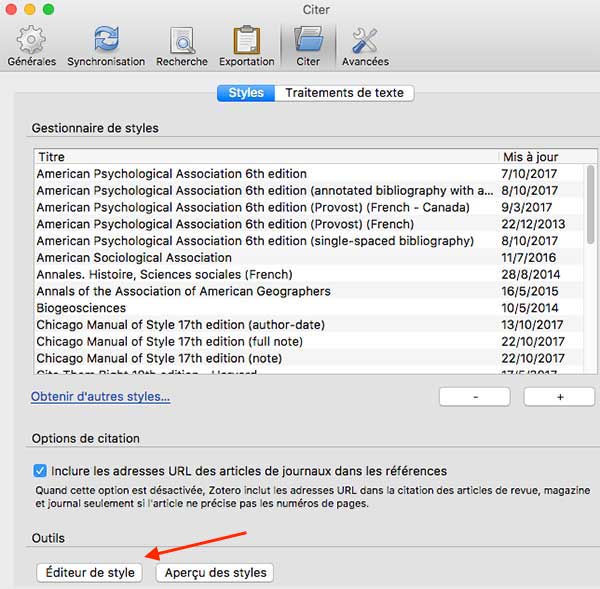
Task: Open the Synchronisation preferences pane
Action: 106,46
